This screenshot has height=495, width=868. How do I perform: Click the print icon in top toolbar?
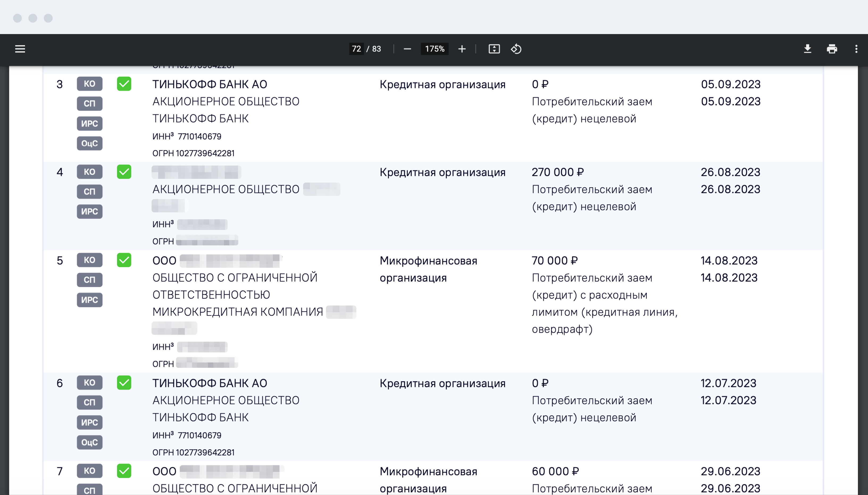832,49
